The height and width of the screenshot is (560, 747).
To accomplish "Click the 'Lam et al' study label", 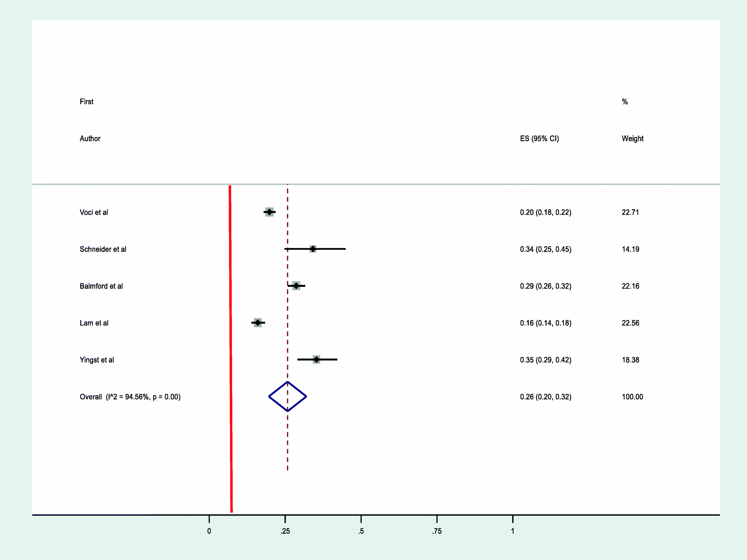I will [x=94, y=323].
